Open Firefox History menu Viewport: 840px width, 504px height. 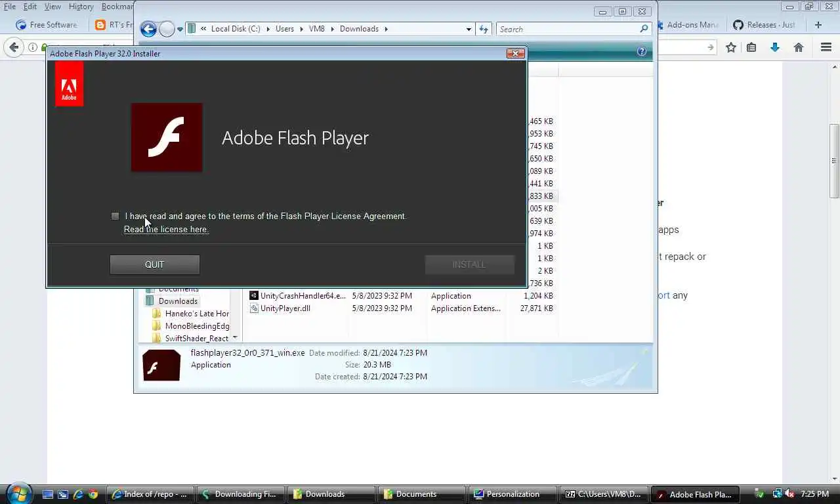point(81,7)
